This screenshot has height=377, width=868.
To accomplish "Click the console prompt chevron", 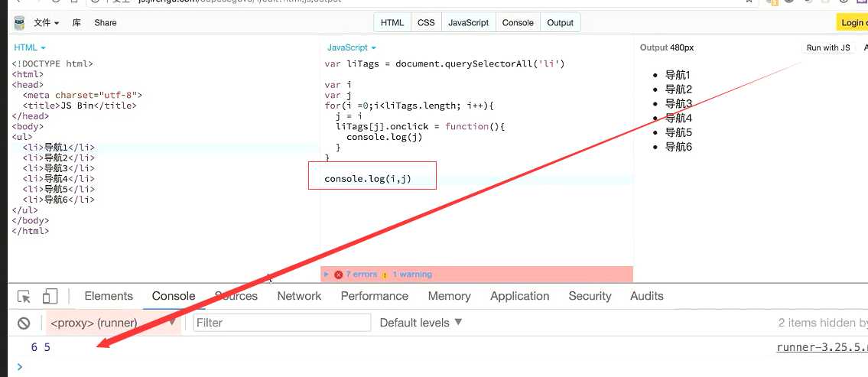I will coord(21,366).
